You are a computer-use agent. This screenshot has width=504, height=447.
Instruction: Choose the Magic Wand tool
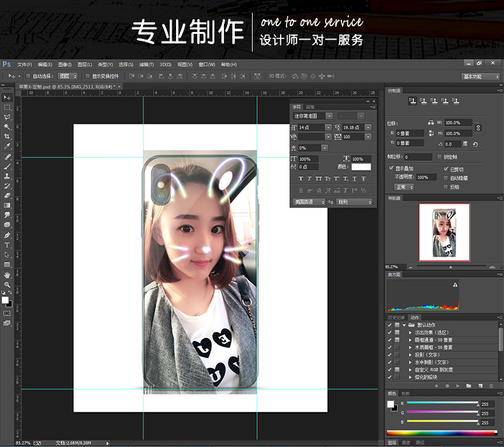(x=8, y=127)
